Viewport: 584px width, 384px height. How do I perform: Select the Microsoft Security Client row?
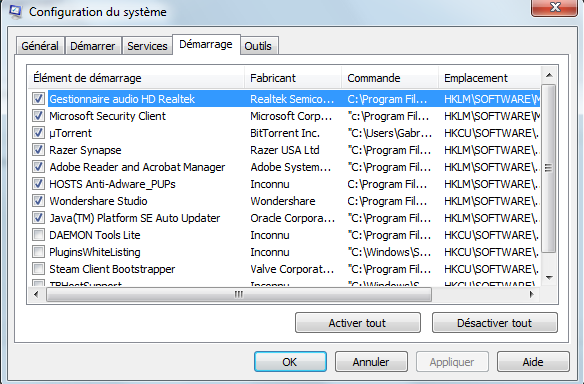pyautogui.click(x=284, y=116)
